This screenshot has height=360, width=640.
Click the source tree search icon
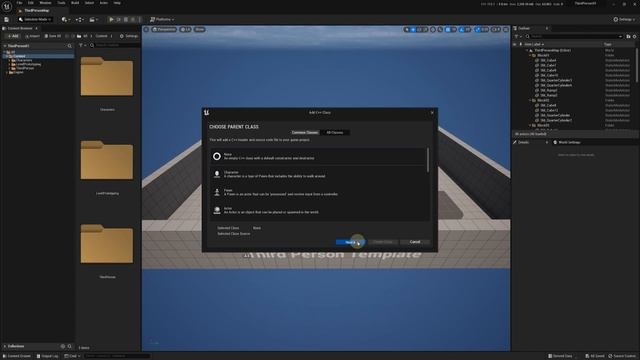click(x=70, y=46)
